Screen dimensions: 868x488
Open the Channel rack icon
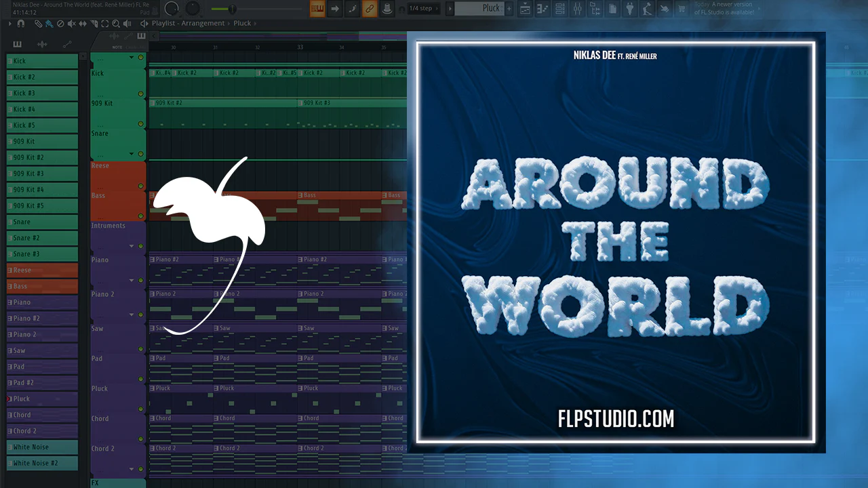click(560, 9)
